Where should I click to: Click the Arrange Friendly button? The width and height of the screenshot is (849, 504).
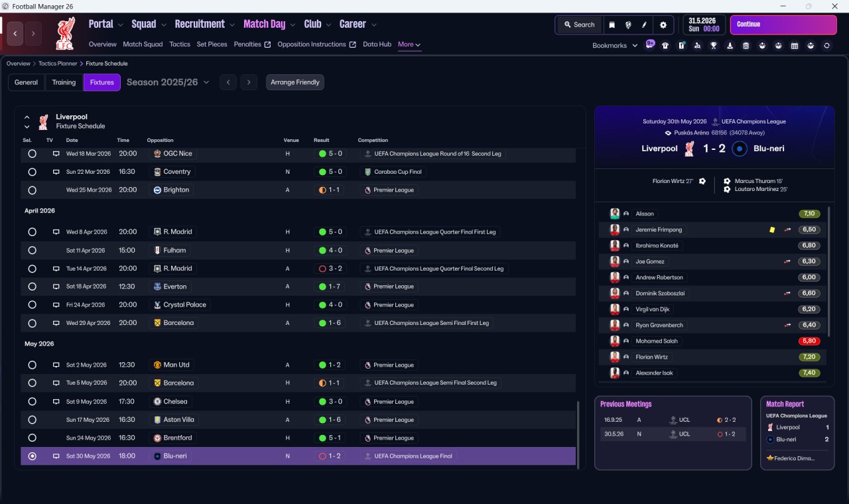click(x=295, y=82)
